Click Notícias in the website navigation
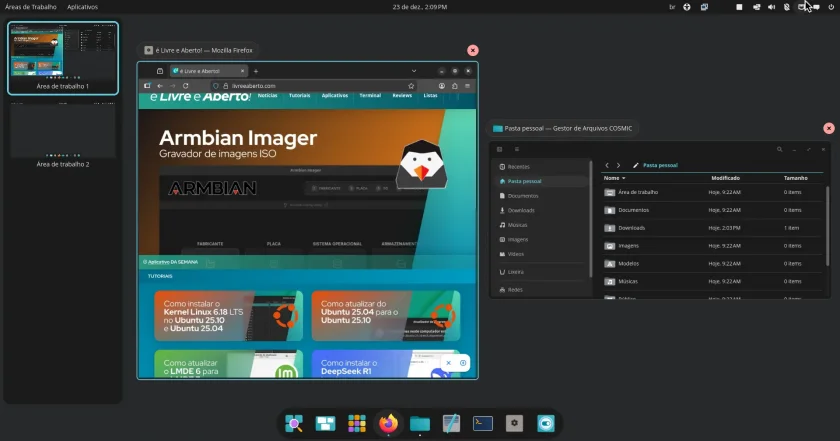The width and height of the screenshot is (840, 441). 267,95
